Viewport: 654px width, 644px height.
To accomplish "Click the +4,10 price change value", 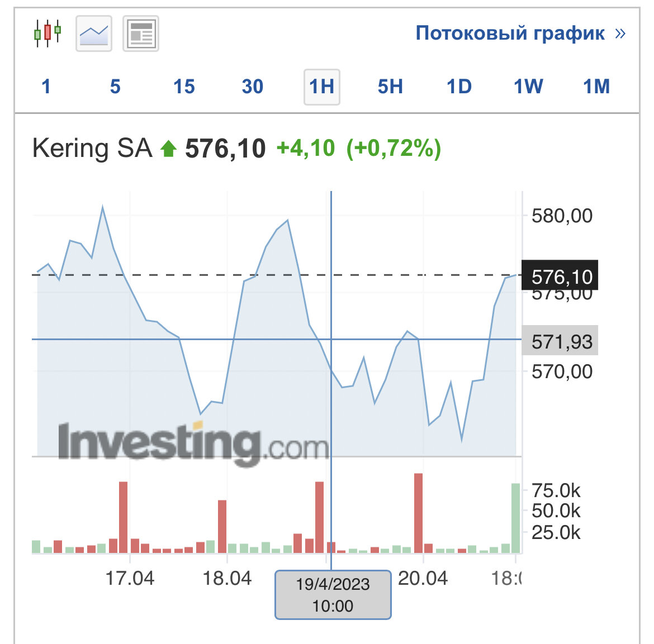I will click(x=306, y=149).
